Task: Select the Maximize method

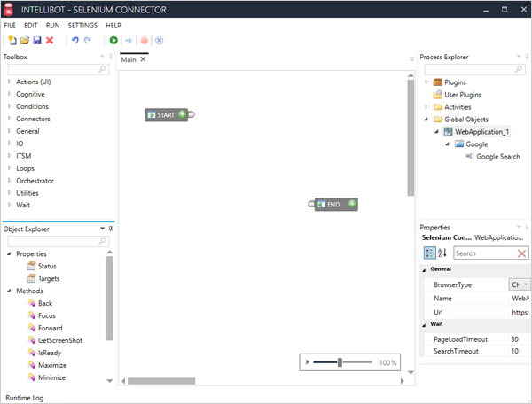Action: [52, 365]
